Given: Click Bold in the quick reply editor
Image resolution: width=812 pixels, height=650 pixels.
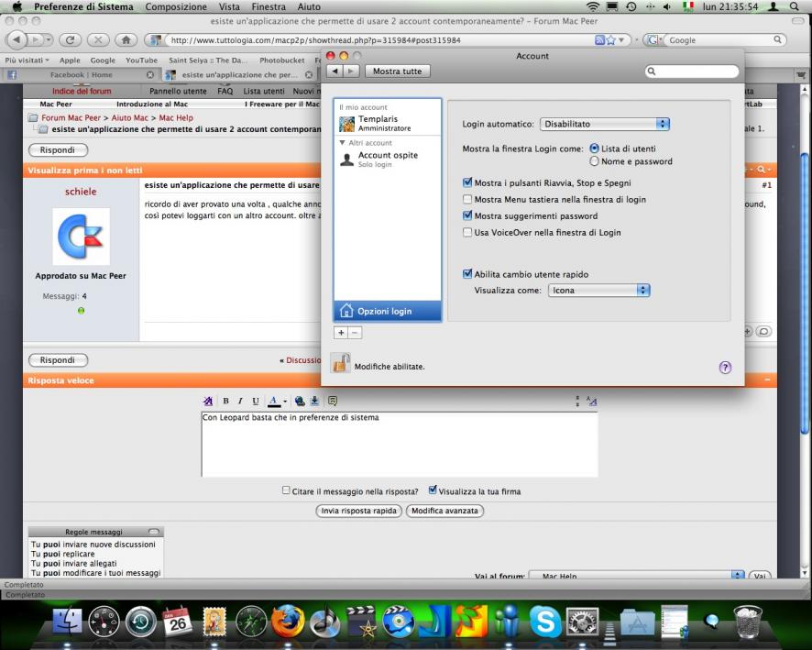Looking at the screenshot, I should [x=225, y=401].
